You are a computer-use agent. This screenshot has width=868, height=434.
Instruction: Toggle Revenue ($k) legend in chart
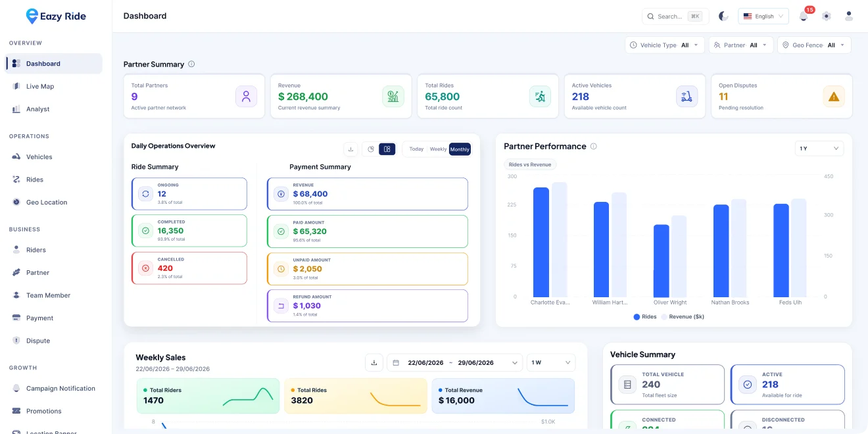[683, 317]
